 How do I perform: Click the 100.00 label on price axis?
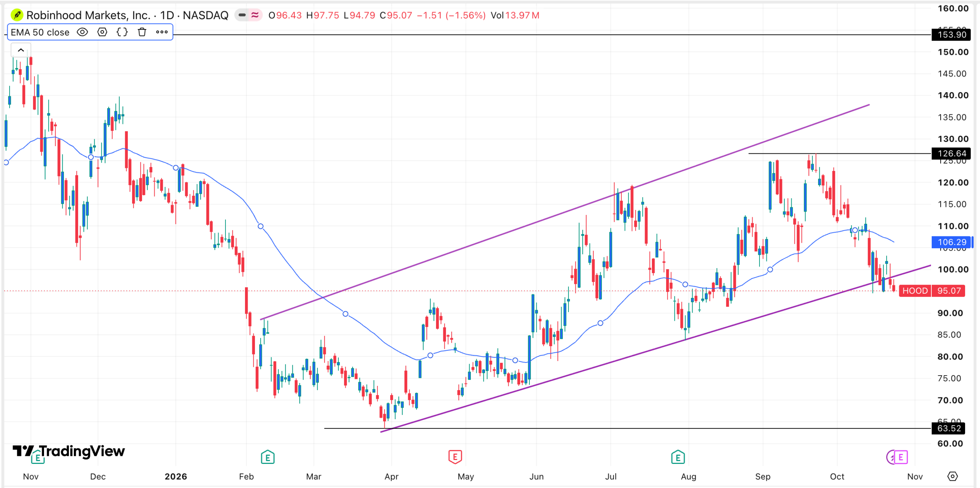tap(953, 269)
